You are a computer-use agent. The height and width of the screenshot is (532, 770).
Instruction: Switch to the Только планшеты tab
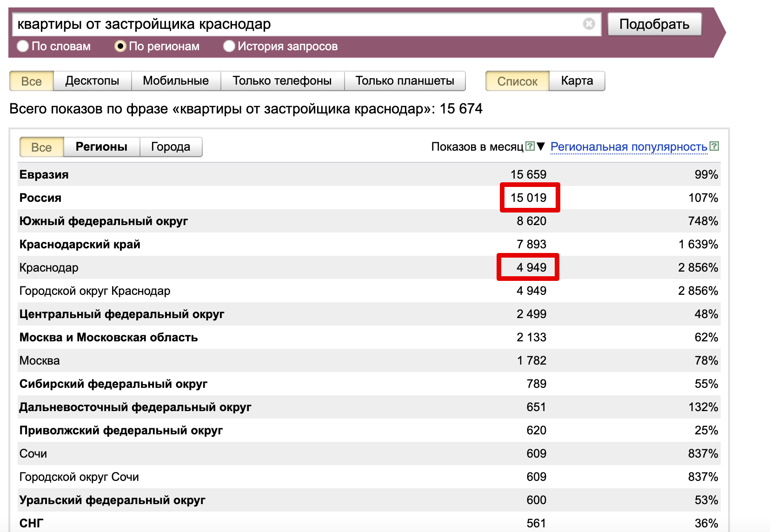(x=405, y=81)
